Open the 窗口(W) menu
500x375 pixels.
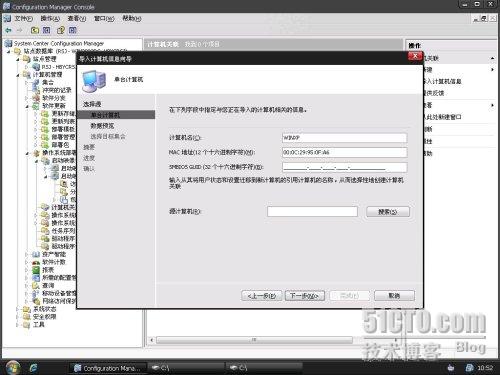104,18
